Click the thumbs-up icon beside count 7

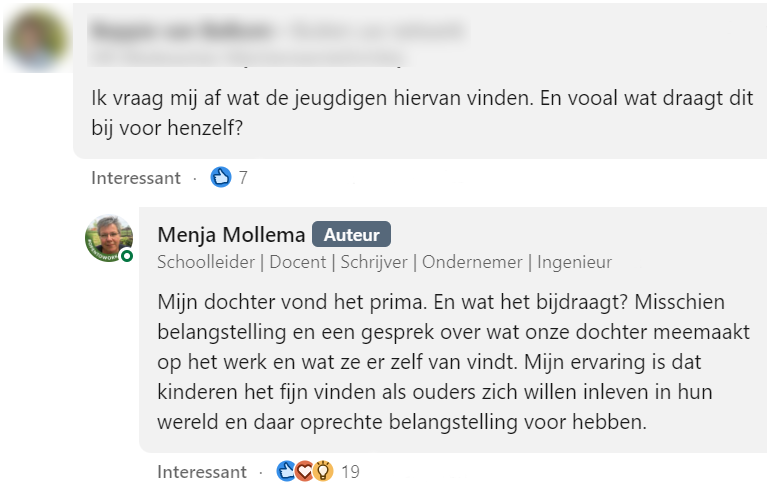(221, 178)
